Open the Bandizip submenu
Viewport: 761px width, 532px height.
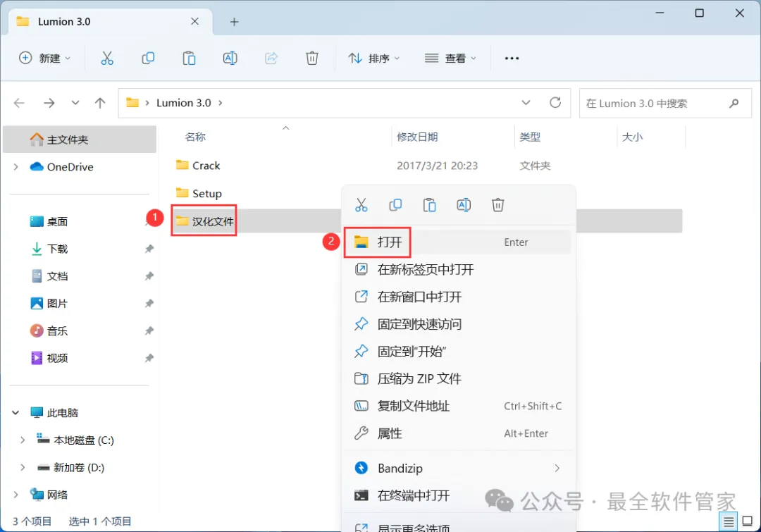pos(457,469)
